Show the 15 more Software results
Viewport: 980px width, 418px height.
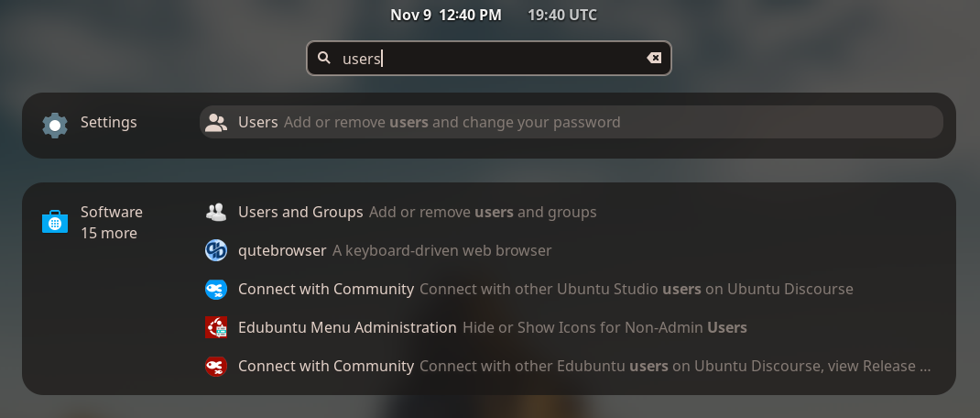click(x=108, y=234)
